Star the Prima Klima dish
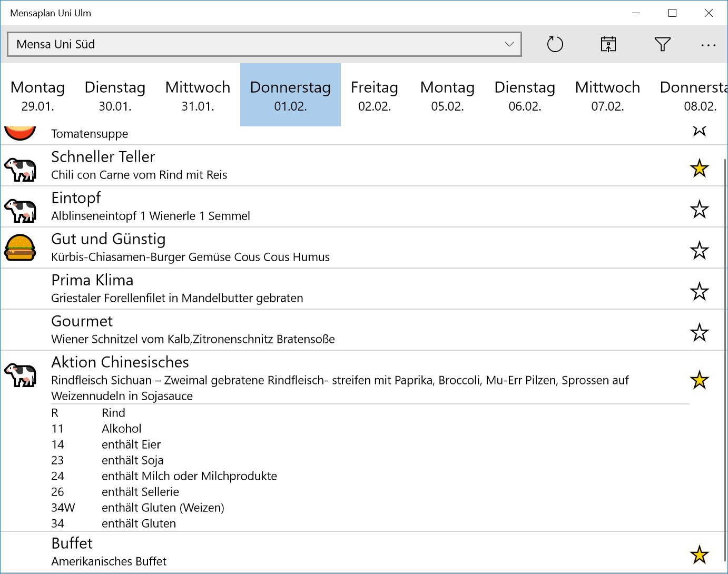This screenshot has height=574, width=728. 699,292
